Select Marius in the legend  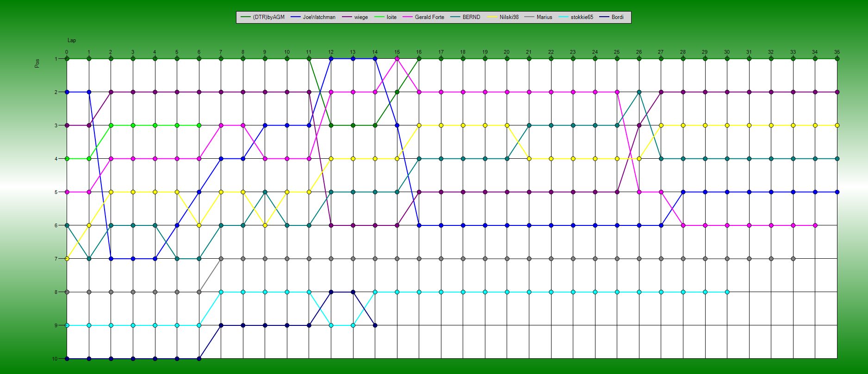pyautogui.click(x=539, y=17)
